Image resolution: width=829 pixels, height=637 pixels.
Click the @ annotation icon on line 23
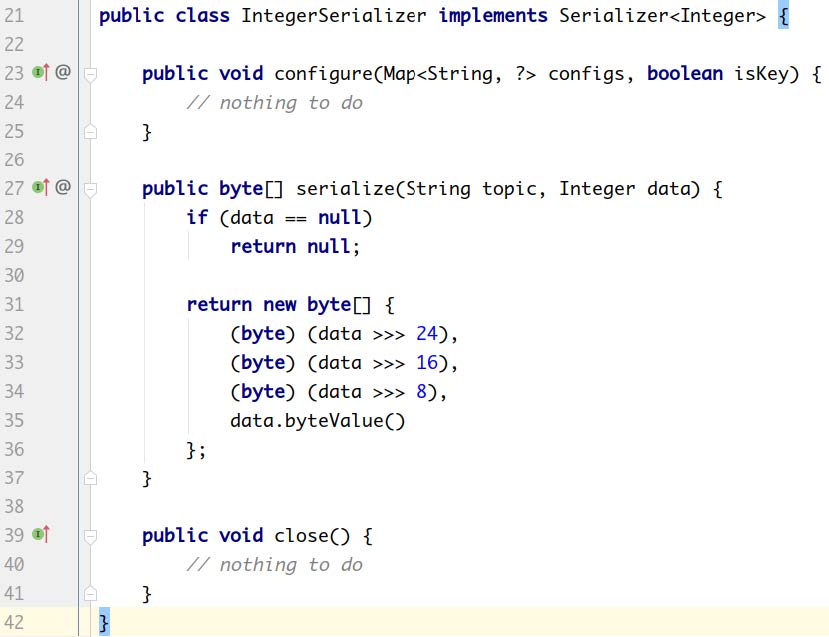62,73
